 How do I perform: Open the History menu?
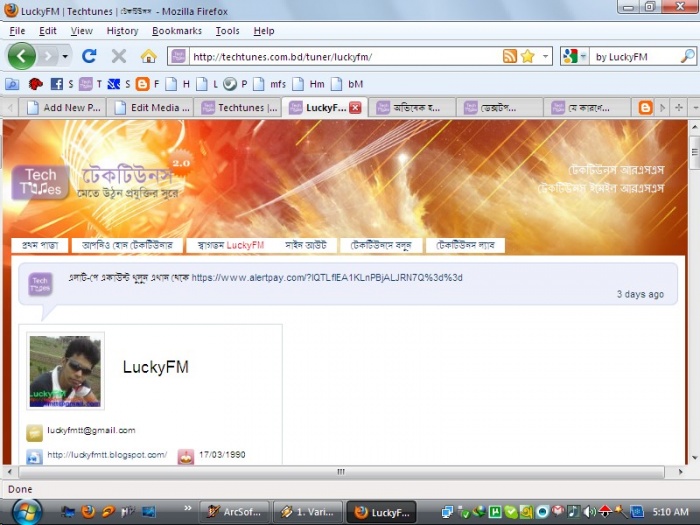122,31
